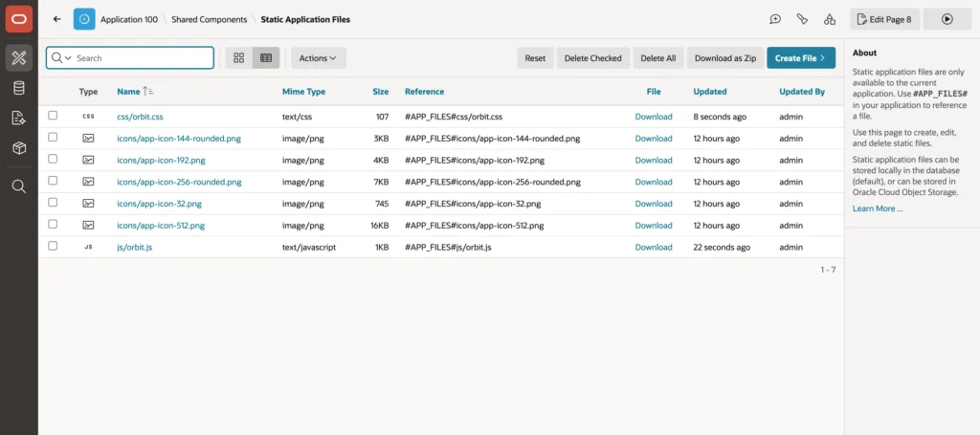Open the feedback comment icon
This screenshot has width=980, height=435.
coord(775,19)
